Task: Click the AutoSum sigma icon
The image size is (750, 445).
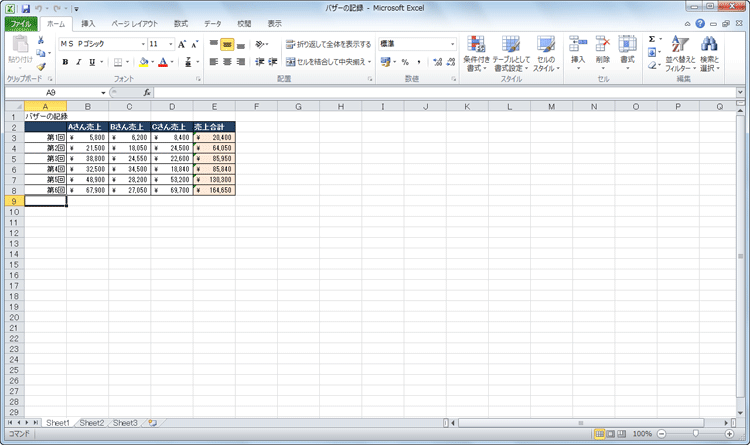Action: (652, 40)
